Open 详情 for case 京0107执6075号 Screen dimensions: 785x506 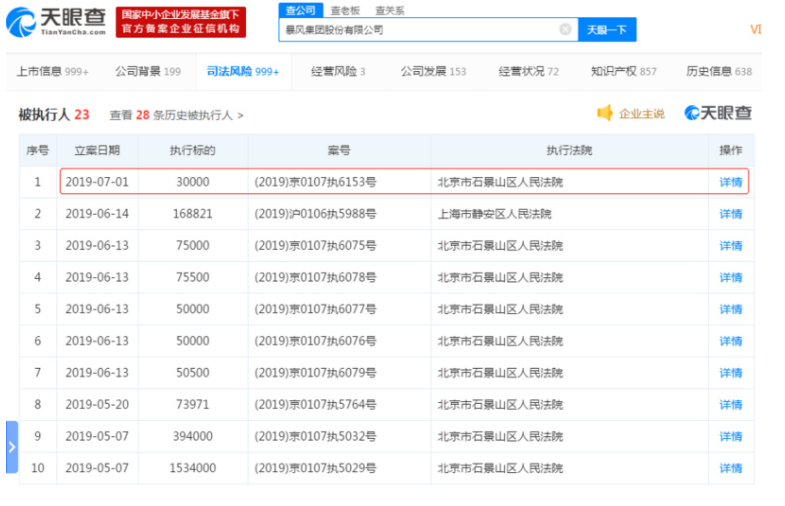pyautogui.click(x=730, y=246)
